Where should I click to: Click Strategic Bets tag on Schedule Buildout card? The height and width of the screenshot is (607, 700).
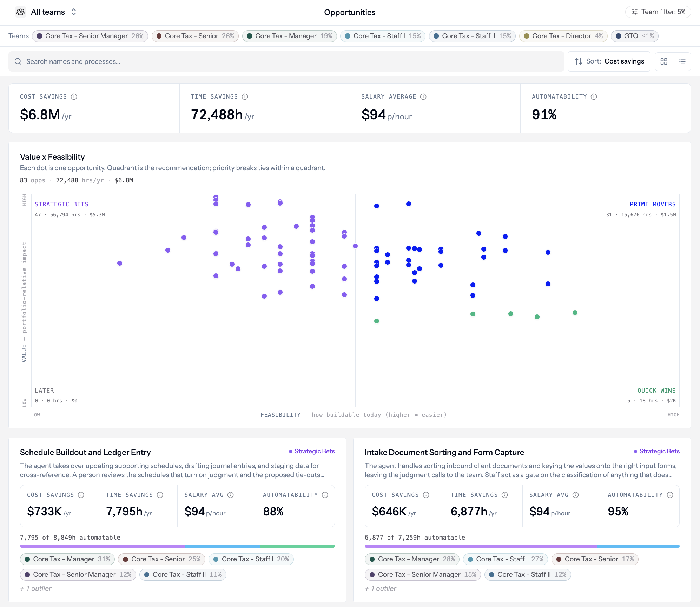pyautogui.click(x=312, y=451)
